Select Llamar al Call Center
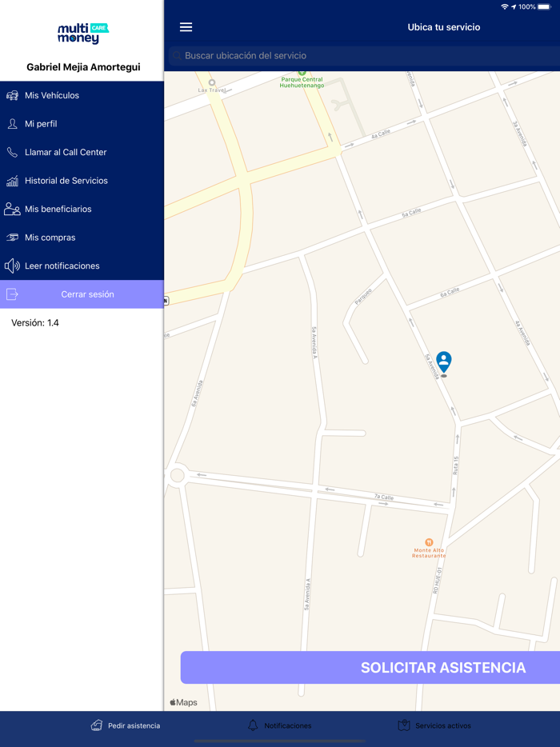The image size is (560, 747). (x=82, y=153)
